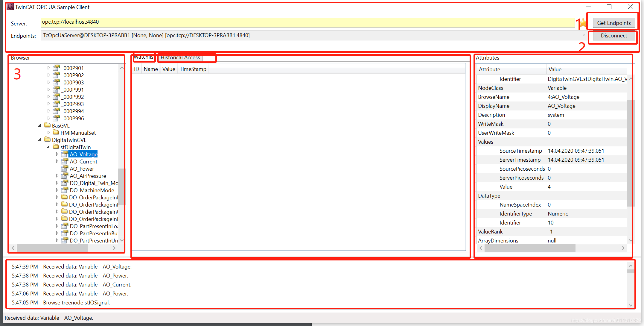Click the DO_PartPresentInUn variable icon
The height and width of the screenshot is (326, 644).
coord(65,240)
